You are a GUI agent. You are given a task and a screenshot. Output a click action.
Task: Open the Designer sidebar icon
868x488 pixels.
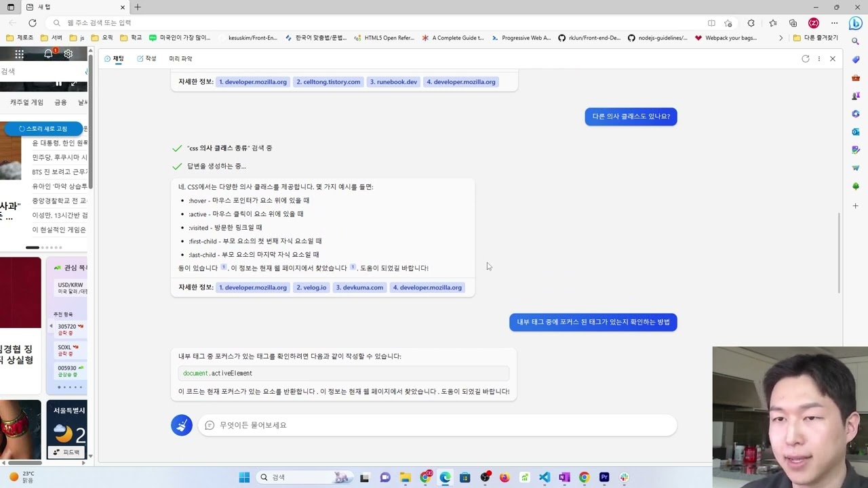pos(856,150)
